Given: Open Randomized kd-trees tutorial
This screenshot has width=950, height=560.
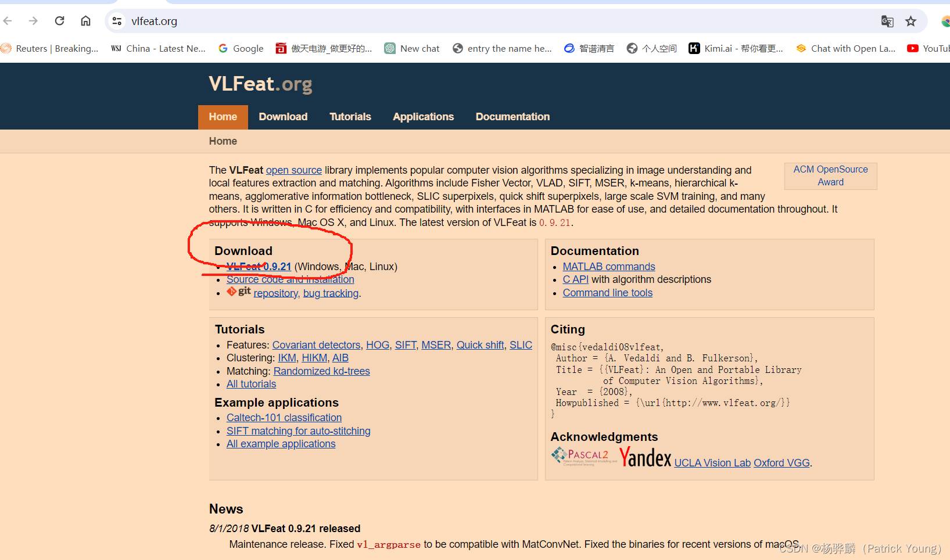Looking at the screenshot, I should pyautogui.click(x=322, y=371).
